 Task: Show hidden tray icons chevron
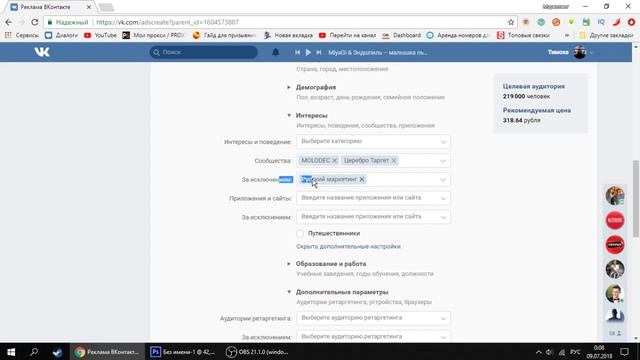click(538, 352)
